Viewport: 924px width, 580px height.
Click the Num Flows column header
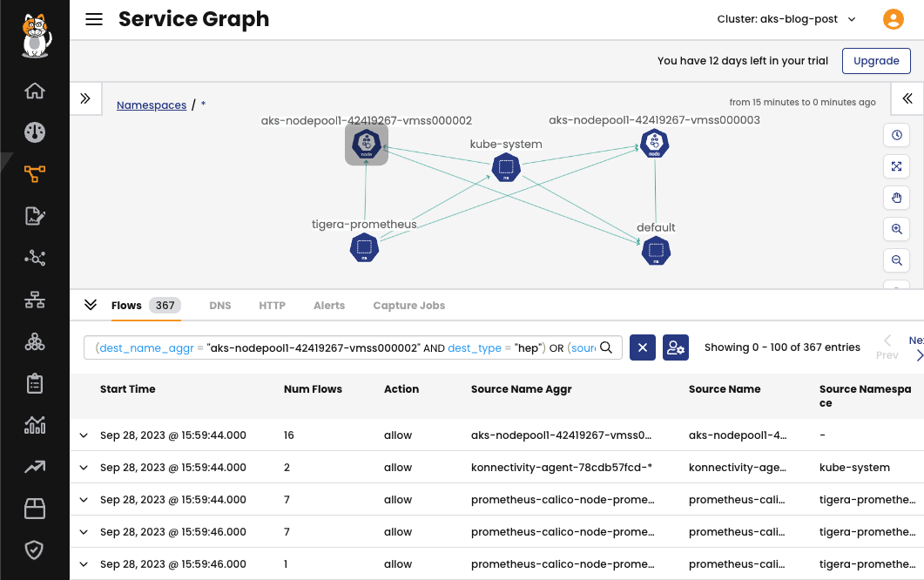click(313, 389)
